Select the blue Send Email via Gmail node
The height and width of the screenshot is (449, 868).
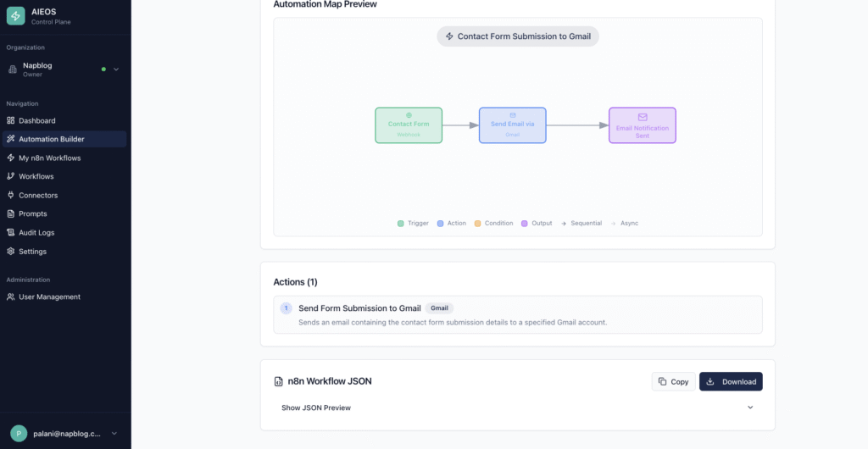pyautogui.click(x=512, y=125)
